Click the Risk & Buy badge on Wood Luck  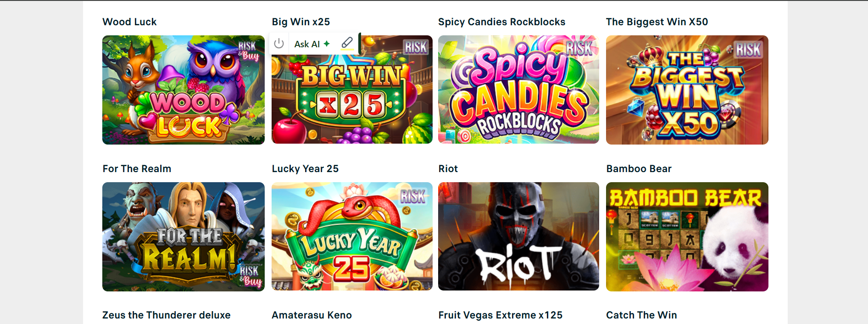[249, 50]
